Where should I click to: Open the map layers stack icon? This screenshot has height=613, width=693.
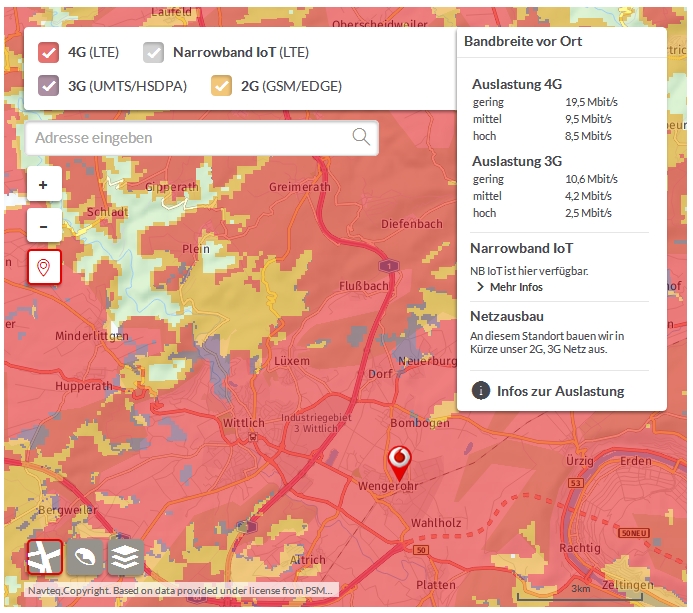[126, 557]
